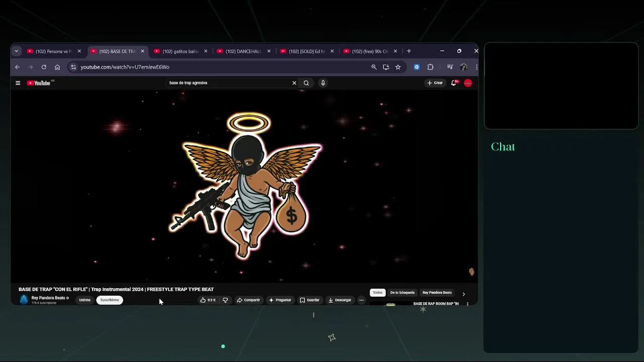This screenshot has height=362, width=644.
Task: Open the YouTube hamburger guide menu
Action: [x=18, y=83]
